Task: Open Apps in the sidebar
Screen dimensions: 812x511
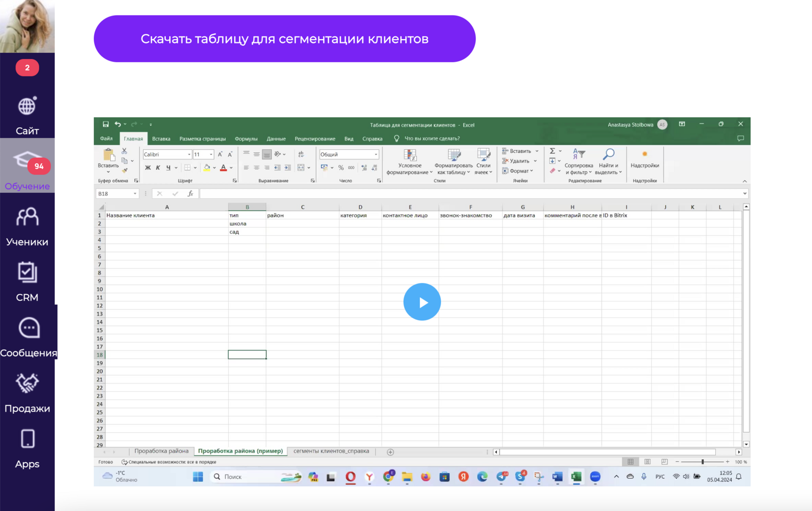Action: (27, 449)
